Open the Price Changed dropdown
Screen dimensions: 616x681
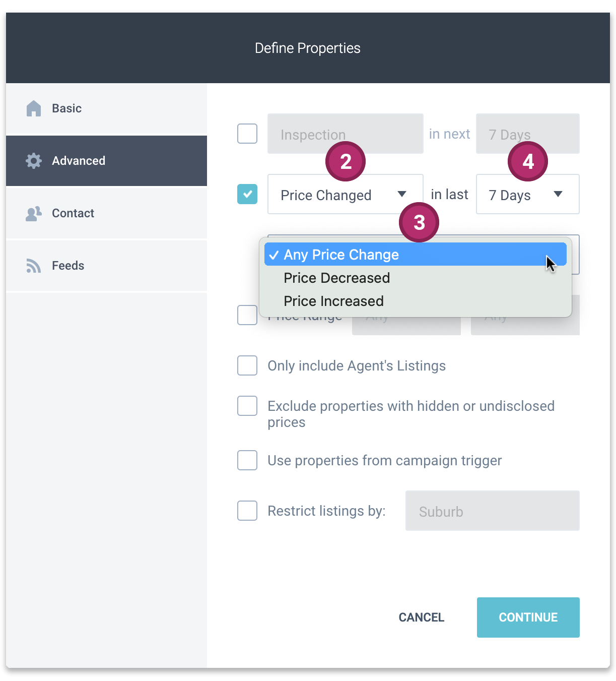[x=345, y=194]
